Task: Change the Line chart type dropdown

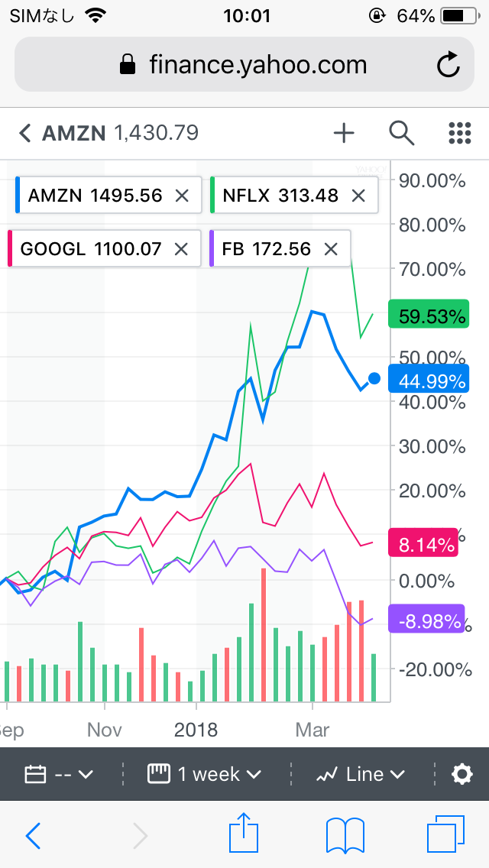Action: [361, 774]
